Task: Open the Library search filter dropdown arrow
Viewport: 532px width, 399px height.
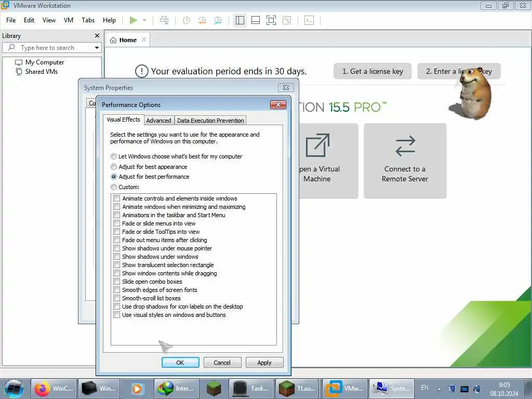Action: point(97,48)
